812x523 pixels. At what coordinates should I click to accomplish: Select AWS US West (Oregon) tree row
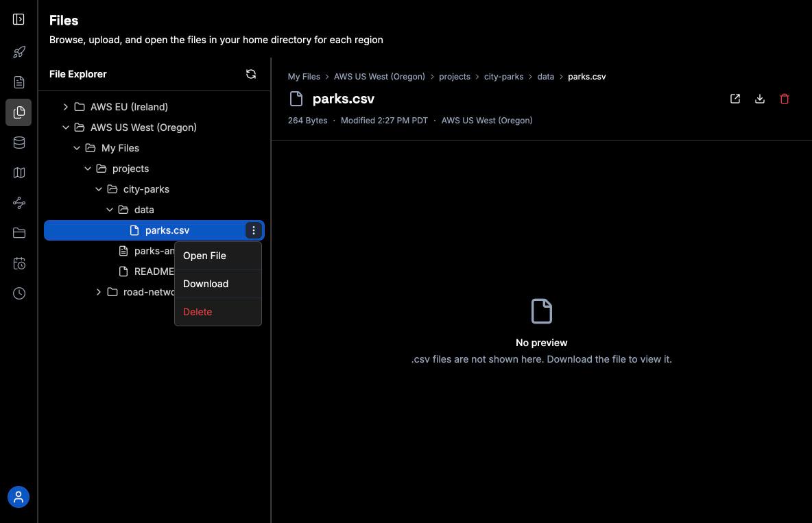pyautogui.click(x=154, y=127)
